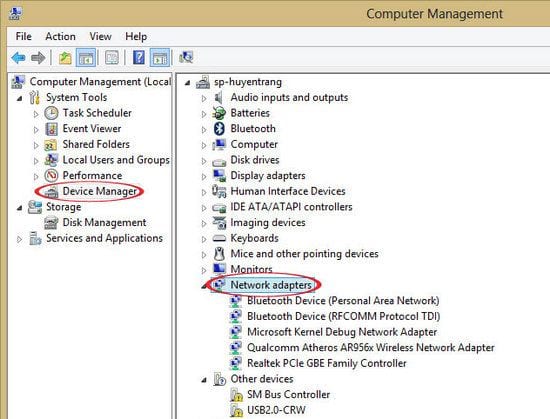Open the Help menu
Viewport: 550px width, 419px height.
[136, 36]
